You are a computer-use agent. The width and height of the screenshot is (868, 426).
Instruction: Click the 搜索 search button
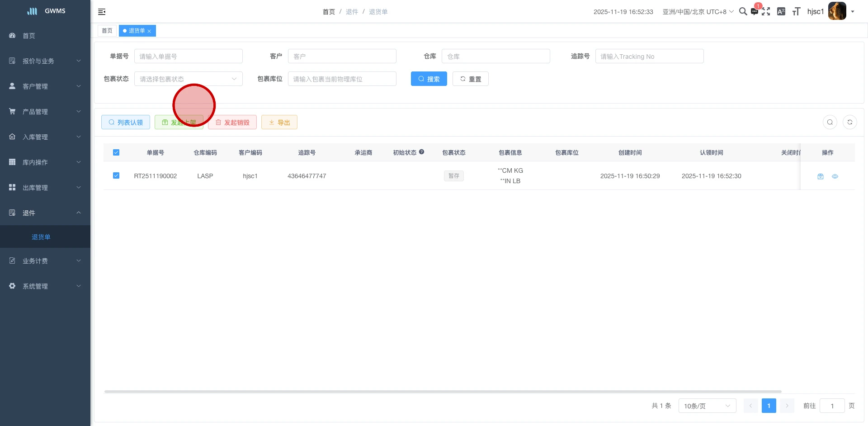[429, 79]
